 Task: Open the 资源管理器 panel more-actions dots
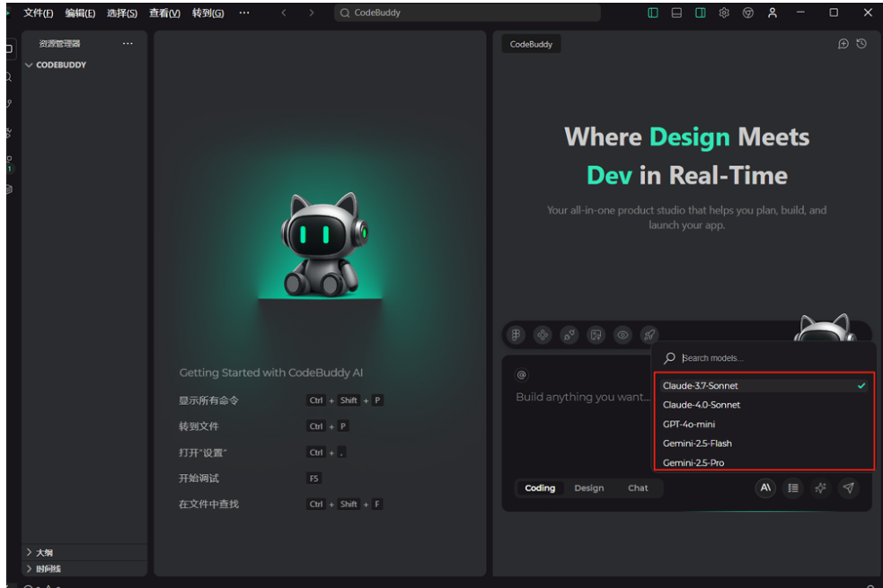tap(128, 43)
